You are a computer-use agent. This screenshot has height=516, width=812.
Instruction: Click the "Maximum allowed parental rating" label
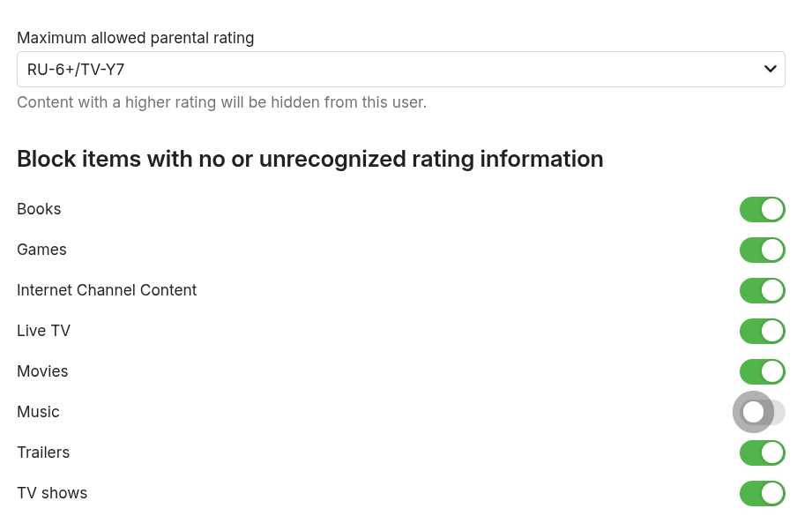coord(135,38)
